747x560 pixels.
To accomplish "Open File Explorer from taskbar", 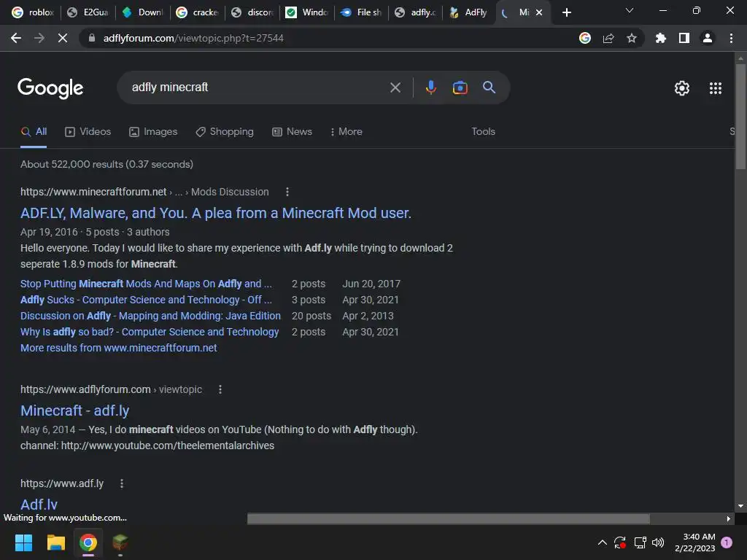I will pos(55,542).
